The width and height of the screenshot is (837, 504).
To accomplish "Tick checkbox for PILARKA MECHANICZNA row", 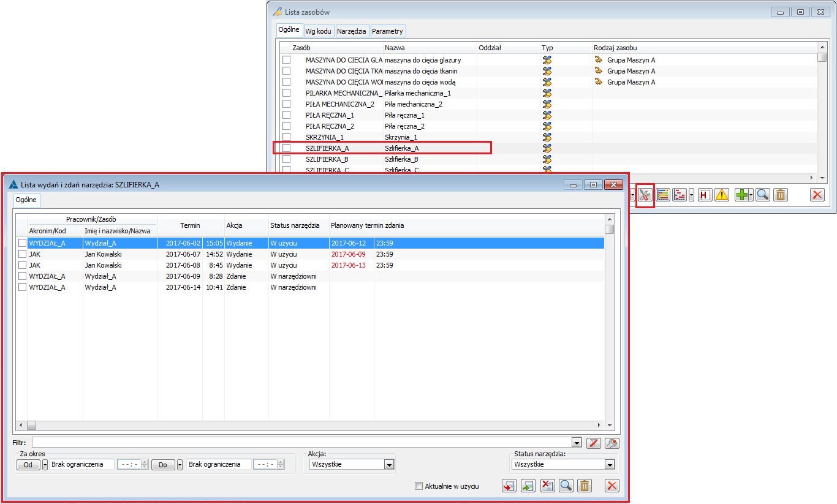I will tap(286, 93).
